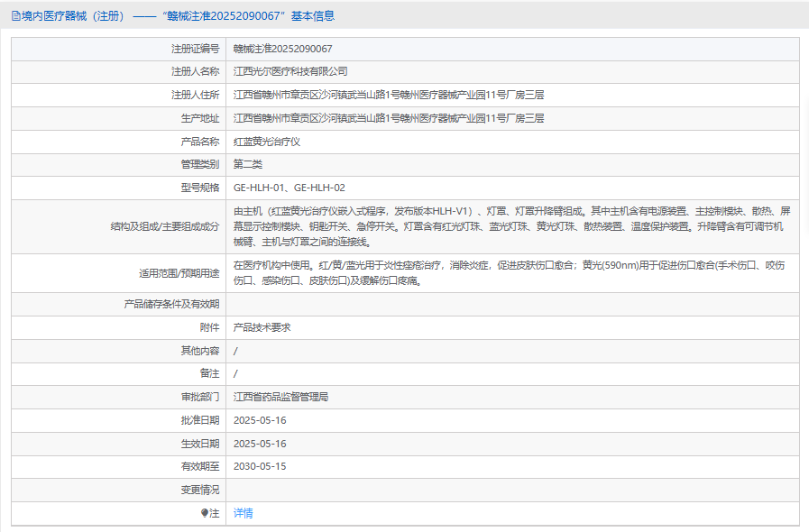This screenshot has height=532, width=809.
Task: Click the 注册人住所 address value
Action: tap(389, 95)
